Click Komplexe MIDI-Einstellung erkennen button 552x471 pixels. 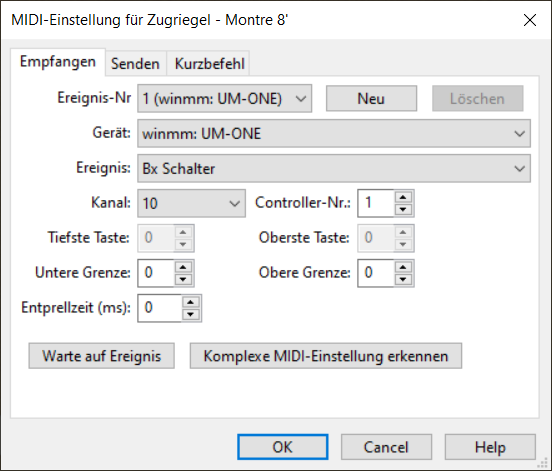[x=326, y=356]
